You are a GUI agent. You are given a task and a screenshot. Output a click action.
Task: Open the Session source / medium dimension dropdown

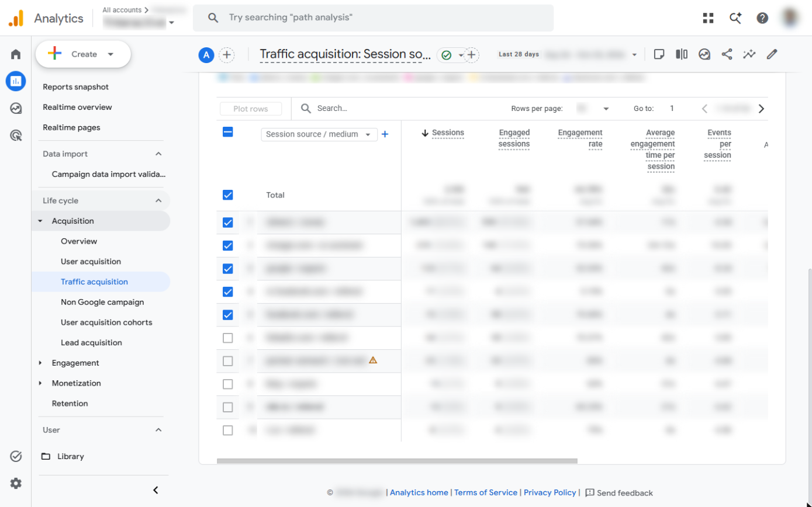[x=319, y=134]
